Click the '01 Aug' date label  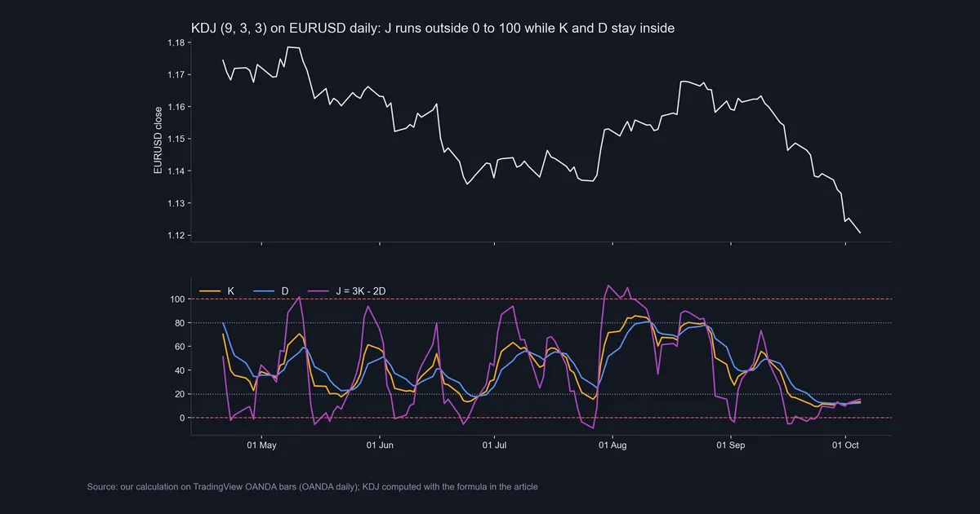612,445
